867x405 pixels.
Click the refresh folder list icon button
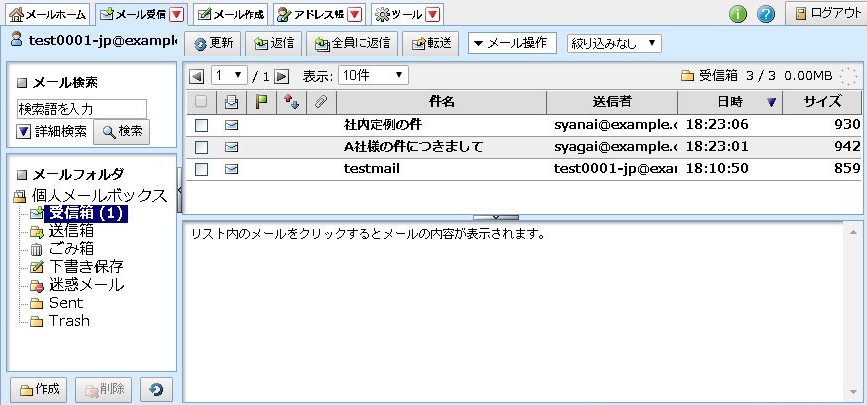(x=157, y=390)
